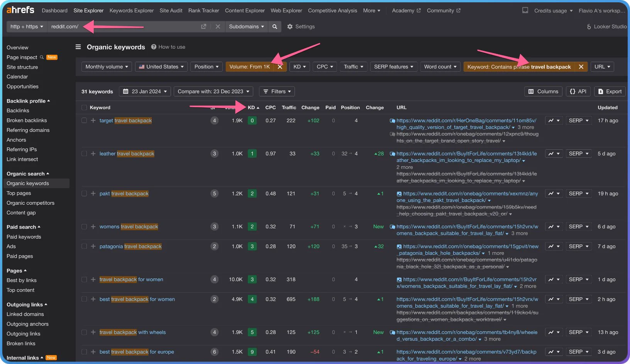Open the SERP features filter
Viewport: 630px width, 364px height.
point(393,67)
